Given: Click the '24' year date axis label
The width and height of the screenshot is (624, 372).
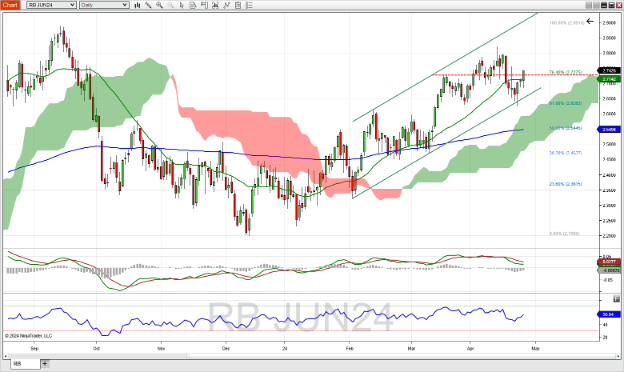Looking at the screenshot, I should (x=285, y=348).
